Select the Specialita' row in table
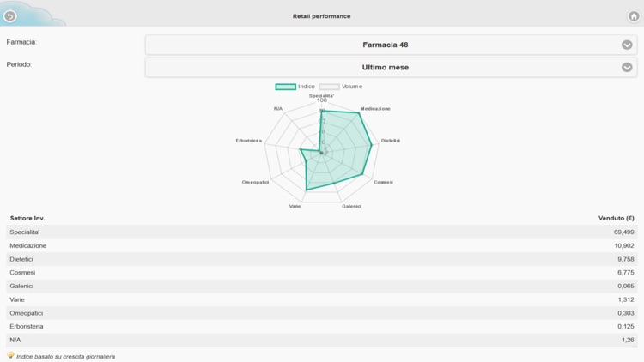This screenshot has width=644, height=362. 322,232
